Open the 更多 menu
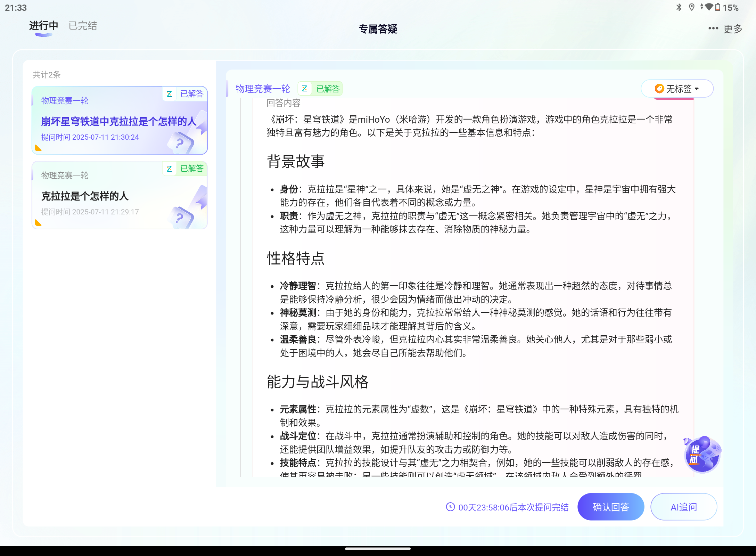 733,28
